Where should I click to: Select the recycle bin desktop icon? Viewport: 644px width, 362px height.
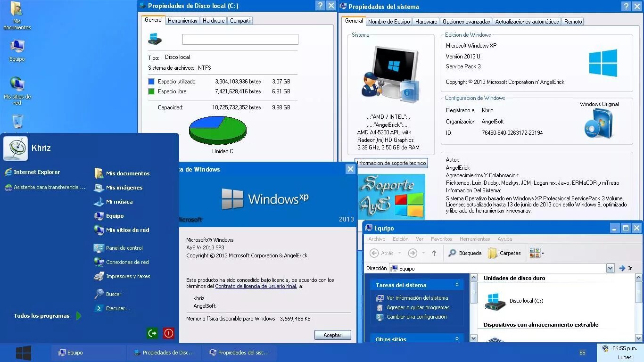coord(17,122)
